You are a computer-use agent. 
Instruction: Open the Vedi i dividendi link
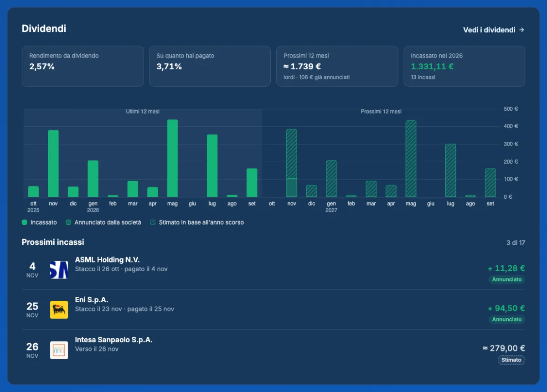(x=494, y=30)
